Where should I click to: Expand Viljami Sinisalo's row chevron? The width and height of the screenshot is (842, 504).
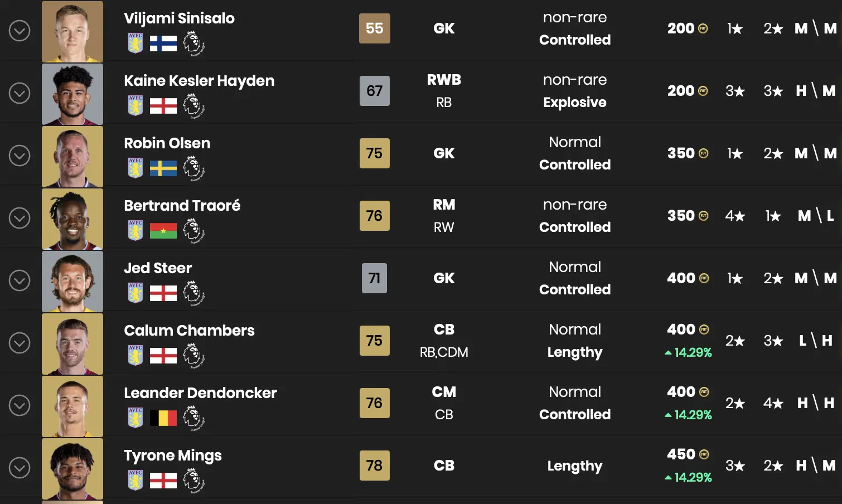pyautogui.click(x=20, y=31)
